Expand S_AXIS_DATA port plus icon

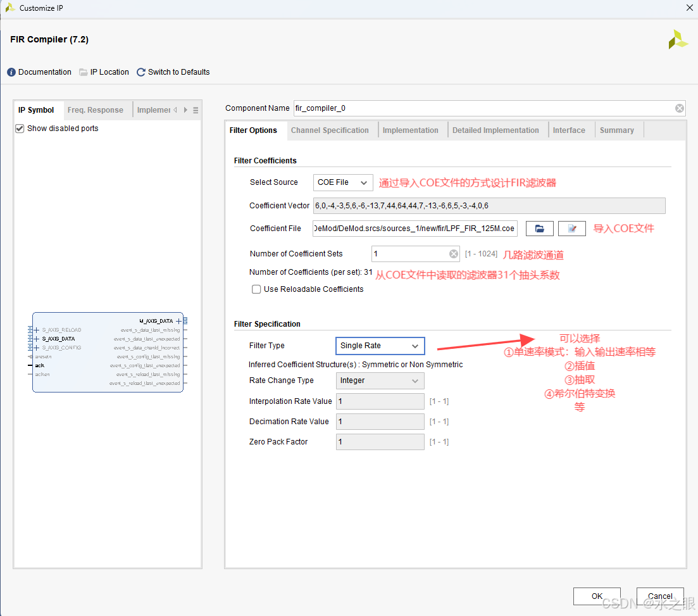(x=37, y=339)
